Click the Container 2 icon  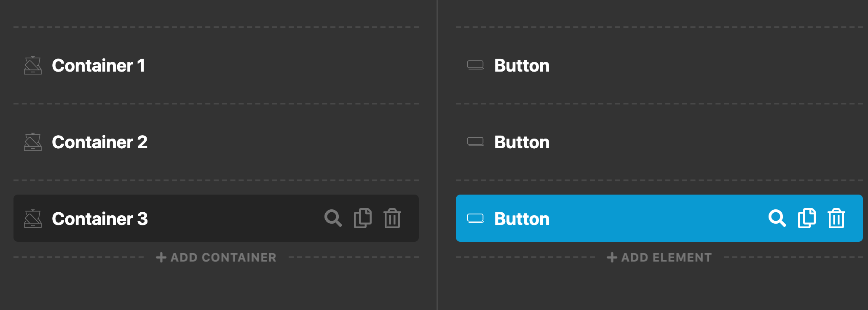click(33, 142)
